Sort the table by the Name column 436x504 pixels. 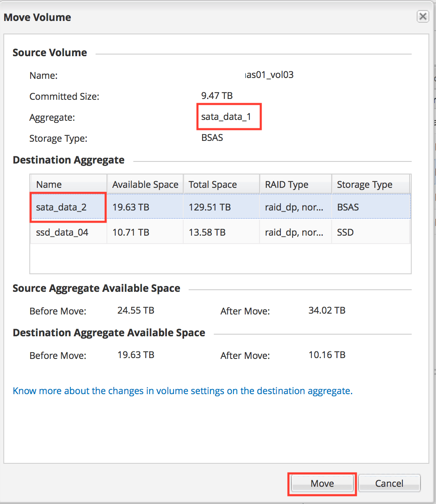[x=49, y=184]
